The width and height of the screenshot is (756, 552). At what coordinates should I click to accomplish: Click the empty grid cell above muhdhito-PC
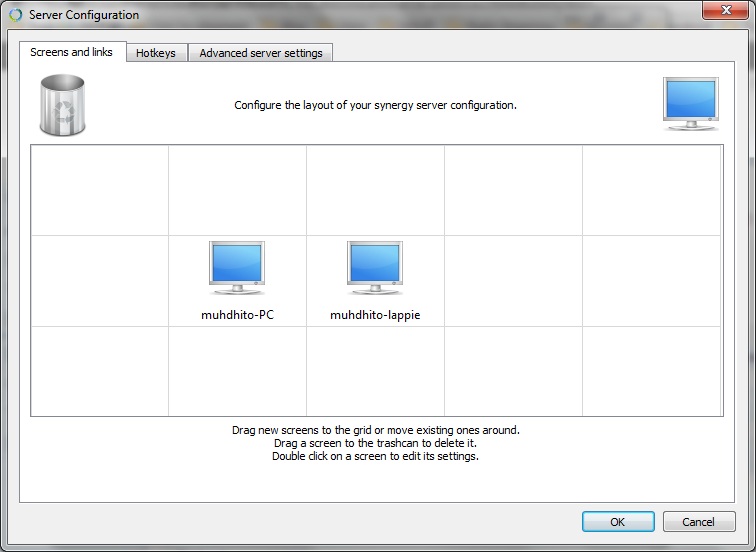pyautogui.click(x=237, y=190)
